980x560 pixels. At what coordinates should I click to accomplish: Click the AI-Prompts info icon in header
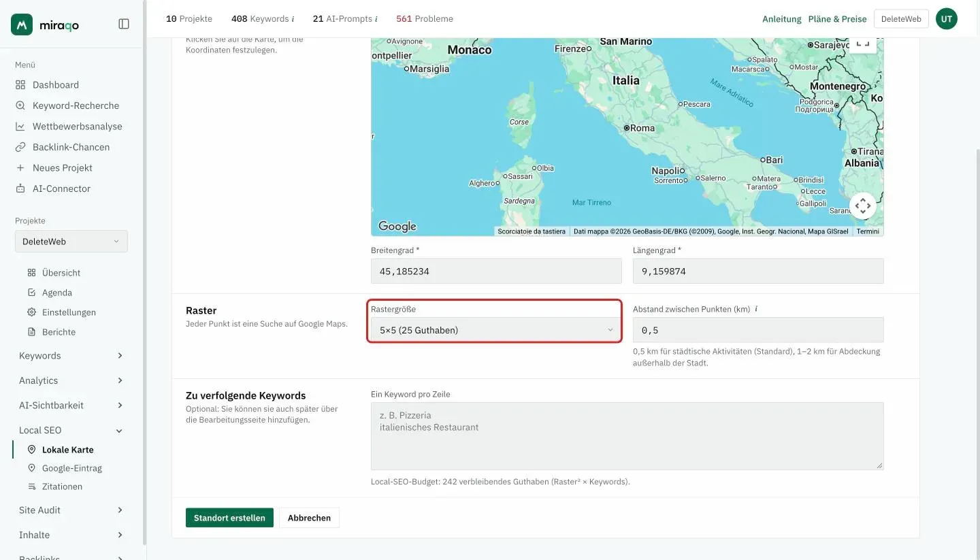(376, 19)
